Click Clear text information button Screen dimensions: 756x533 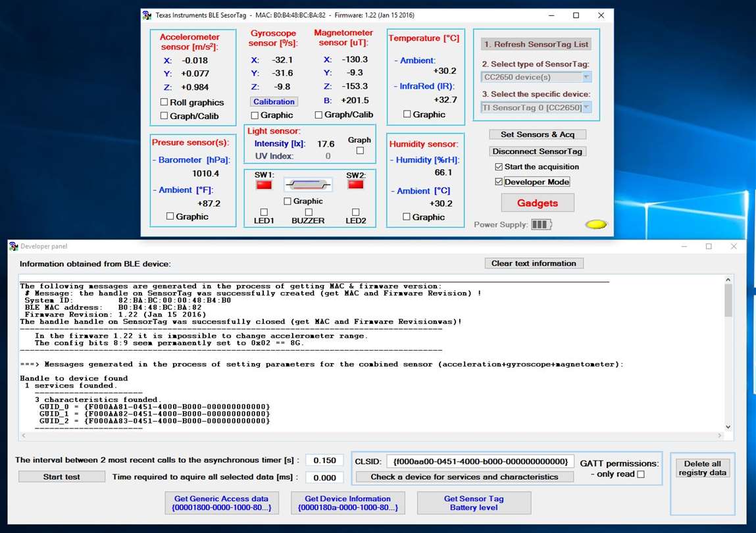click(x=534, y=263)
